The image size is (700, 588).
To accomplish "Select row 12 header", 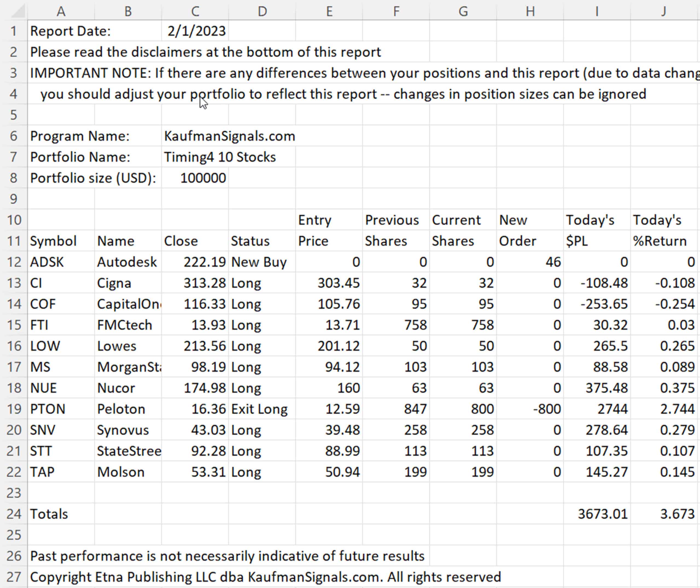I will point(14,262).
